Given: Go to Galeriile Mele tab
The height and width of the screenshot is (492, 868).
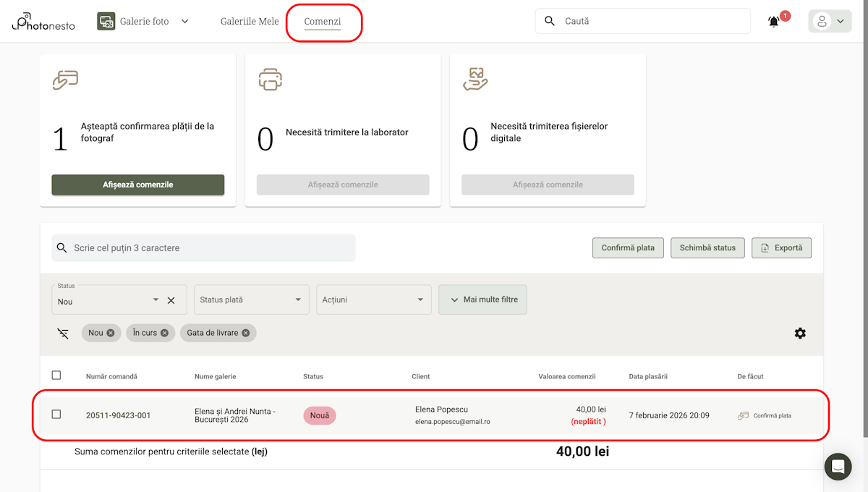Looking at the screenshot, I should tap(250, 22).
